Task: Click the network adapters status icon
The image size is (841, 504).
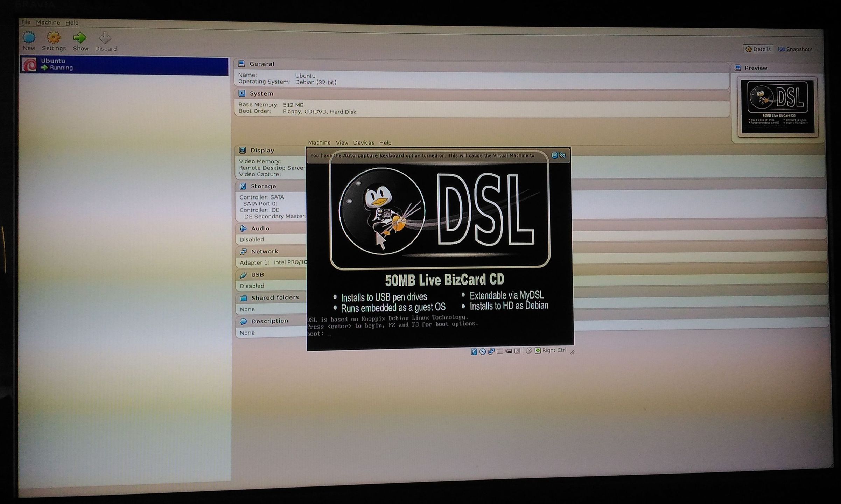Action: tap(491, 351)
